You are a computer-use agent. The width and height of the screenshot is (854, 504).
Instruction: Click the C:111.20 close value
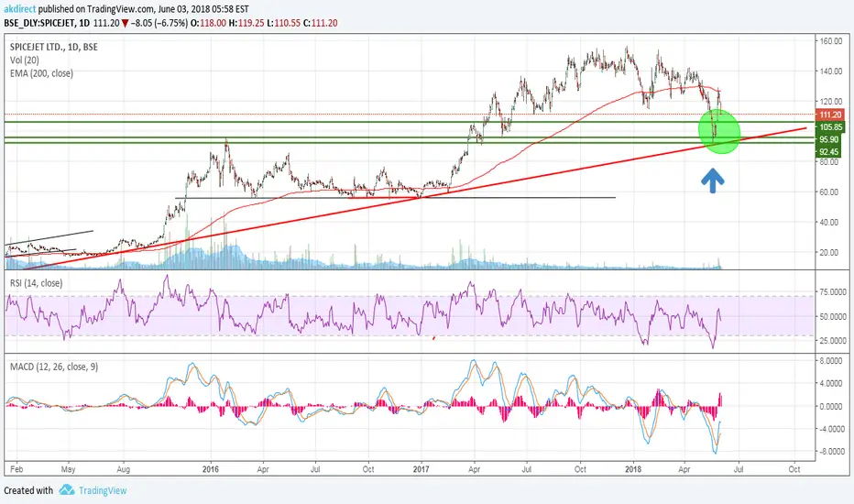point(321,23)
